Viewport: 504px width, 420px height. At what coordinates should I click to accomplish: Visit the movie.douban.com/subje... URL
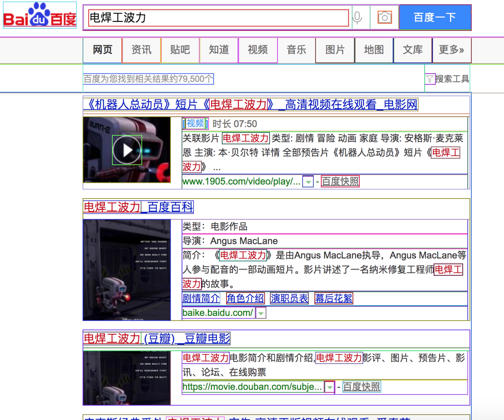click(253, 387)
